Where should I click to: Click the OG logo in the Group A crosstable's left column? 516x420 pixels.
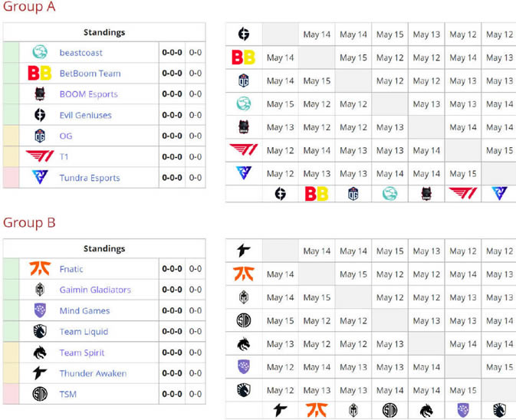[244, 80]
